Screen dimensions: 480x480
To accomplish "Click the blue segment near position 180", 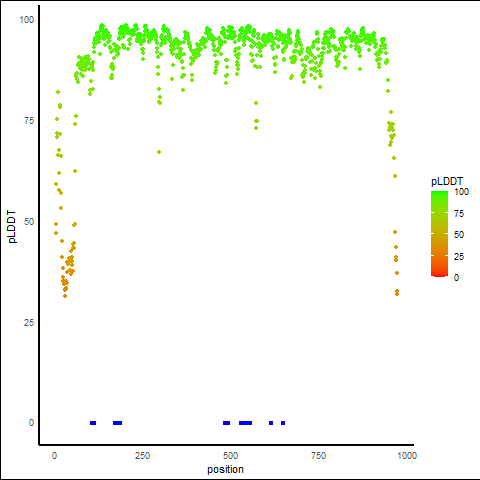I will click(x=118, y=423).
